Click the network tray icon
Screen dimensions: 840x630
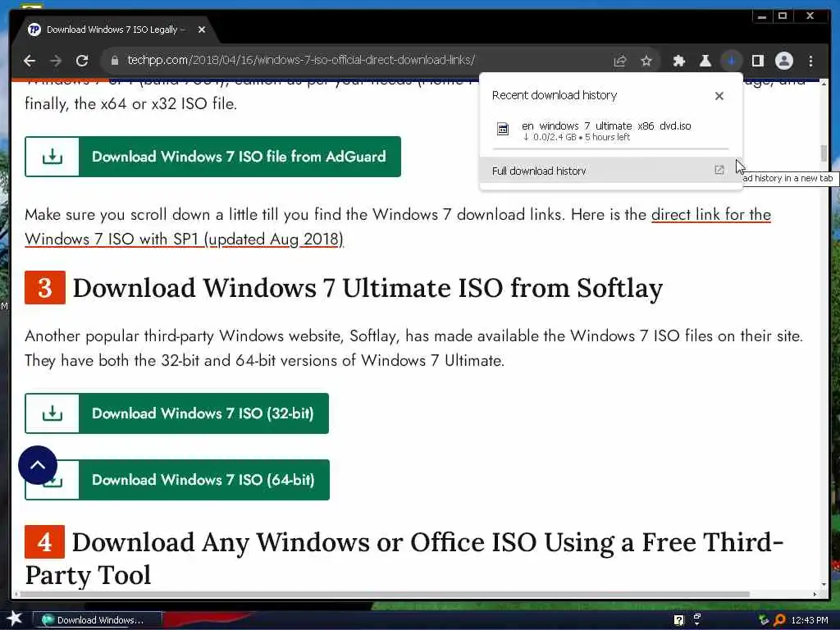point(764,620)
